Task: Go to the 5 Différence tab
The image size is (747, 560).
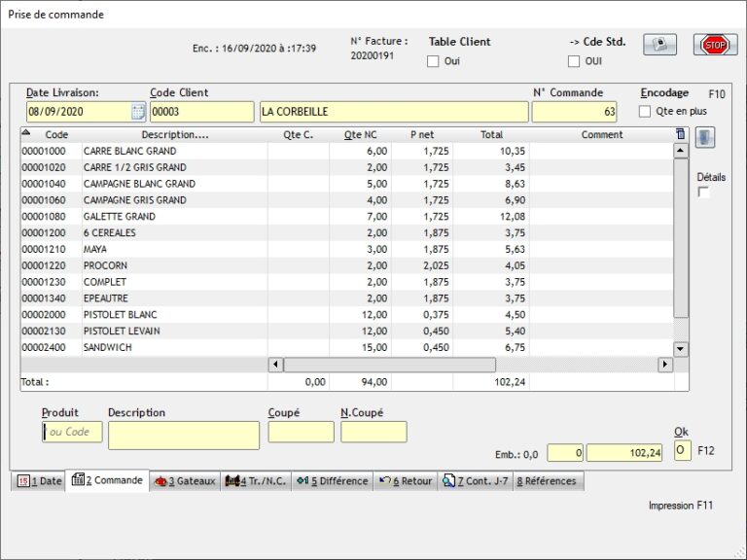Action: tap(333, 481)
